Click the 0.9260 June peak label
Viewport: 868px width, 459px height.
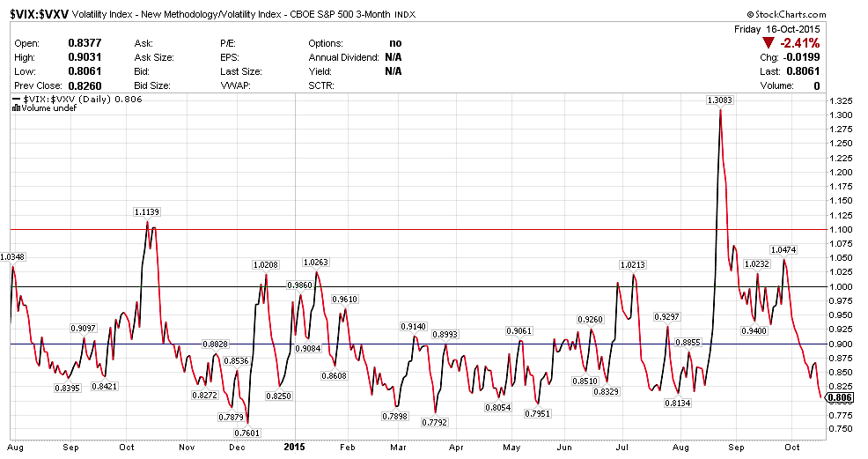click(x=590, y=320)
